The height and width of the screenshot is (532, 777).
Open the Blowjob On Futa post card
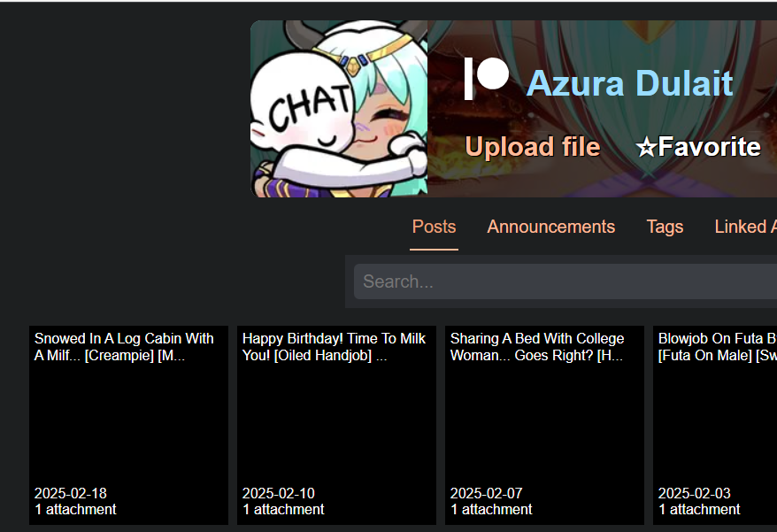point(715,425)
